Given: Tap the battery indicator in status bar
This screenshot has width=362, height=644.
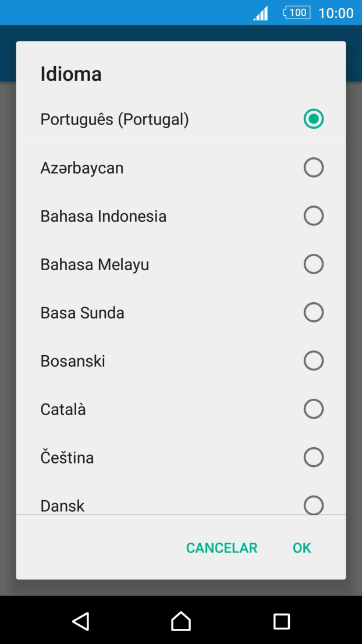Looking at the screenshot, I should 296,12.
